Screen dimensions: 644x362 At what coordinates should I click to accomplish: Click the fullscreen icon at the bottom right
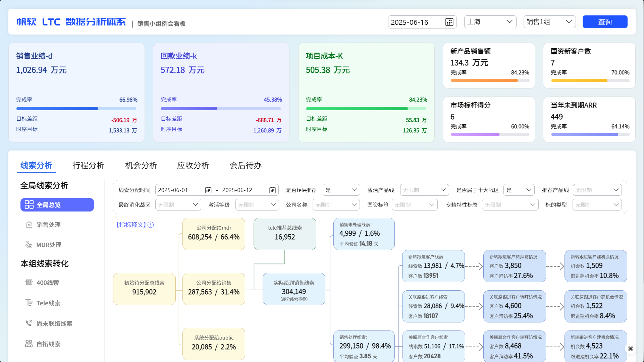pyautogui.click(x=630, y=349)
